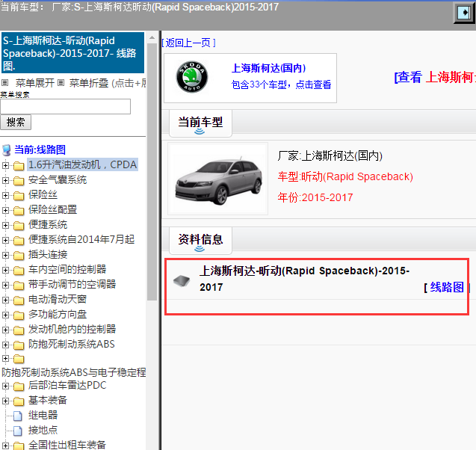Click the 返回上一页 link
This screenshot has width=476, height=450.
click(x=188, y=43)
